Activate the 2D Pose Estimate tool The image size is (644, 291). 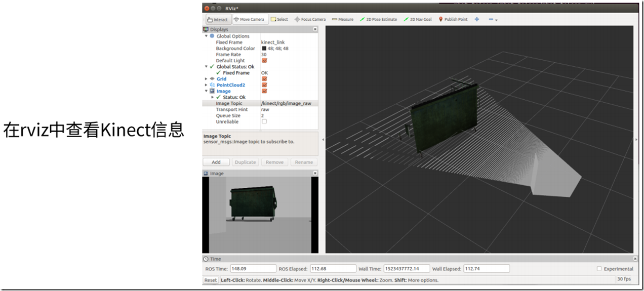tap(378, 20)
